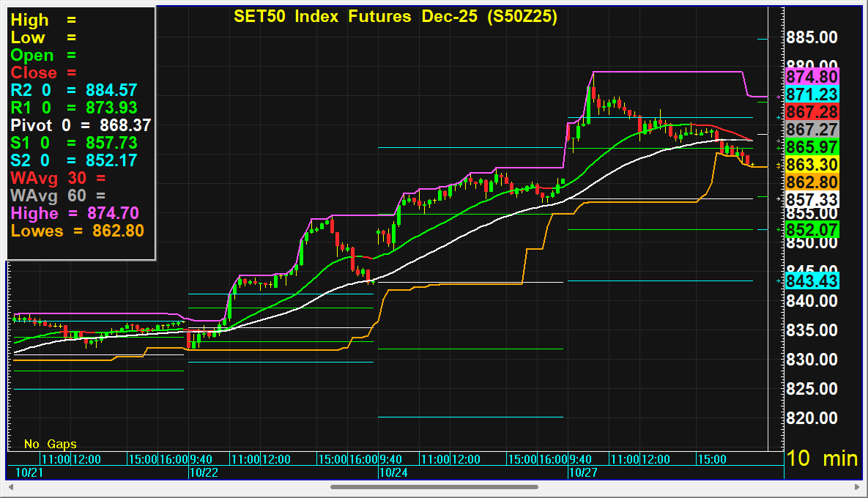Select the red 867.28 price marker
868x498 pixels.
tap(812, 112)
